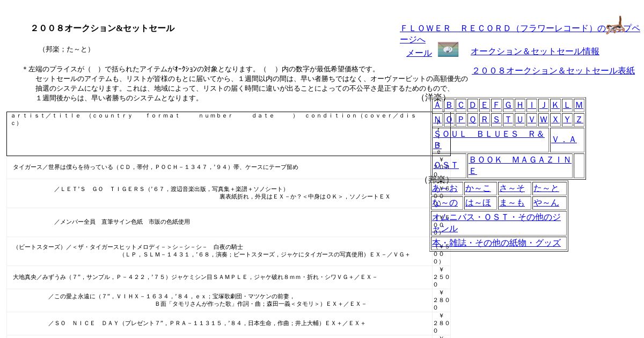
Task: Open the あ～お Japanese index
Action: click(x=445, y=188)
